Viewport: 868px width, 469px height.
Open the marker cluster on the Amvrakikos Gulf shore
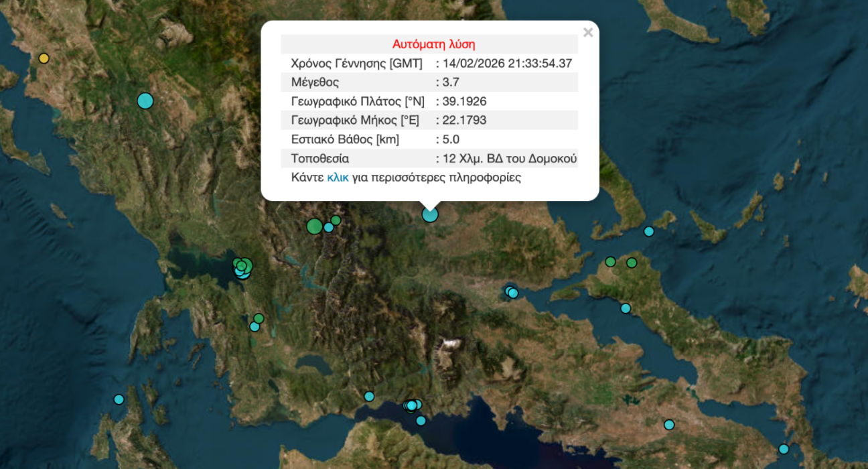242,268
